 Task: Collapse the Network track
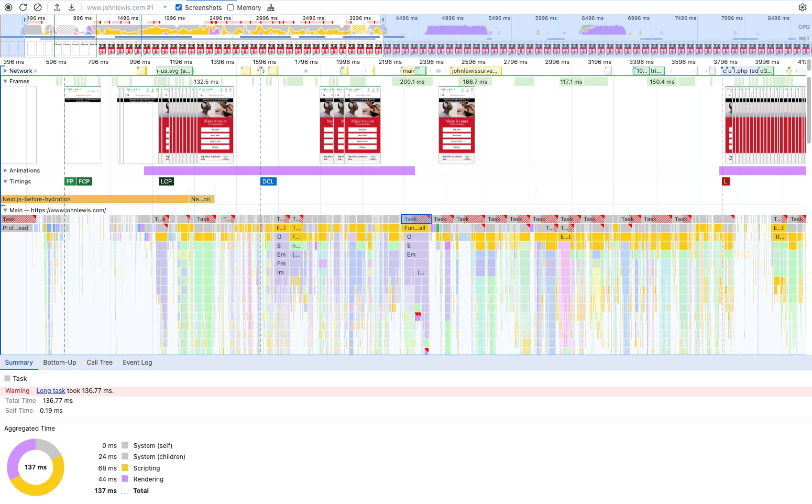tap(5, 71)
